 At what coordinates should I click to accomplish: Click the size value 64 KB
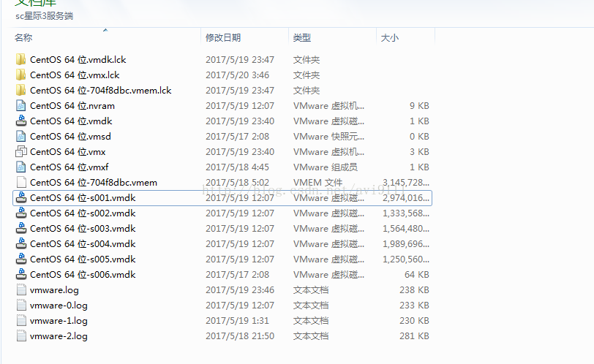pyautogui.click(x=417, y=274)
